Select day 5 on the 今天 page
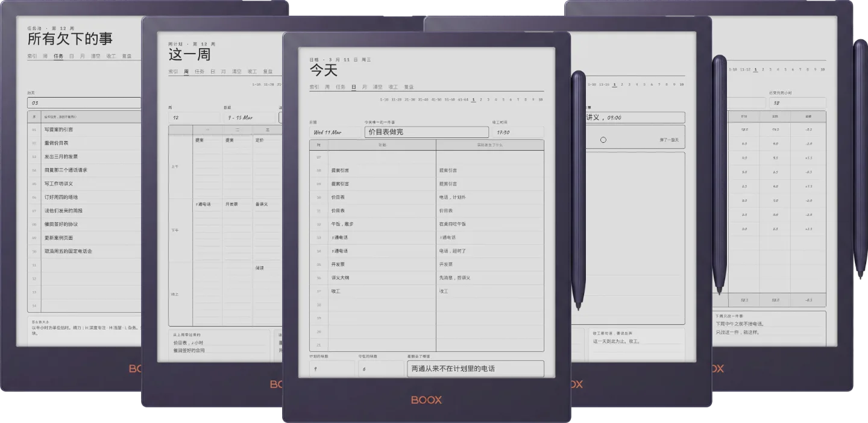This screenshot has width=868, height=423. (503, 99)
